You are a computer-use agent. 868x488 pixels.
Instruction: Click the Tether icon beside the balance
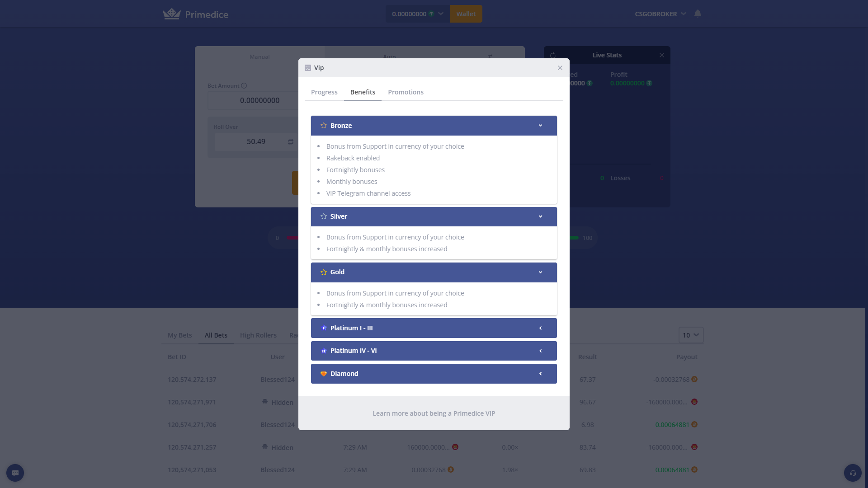pos(431,14)
